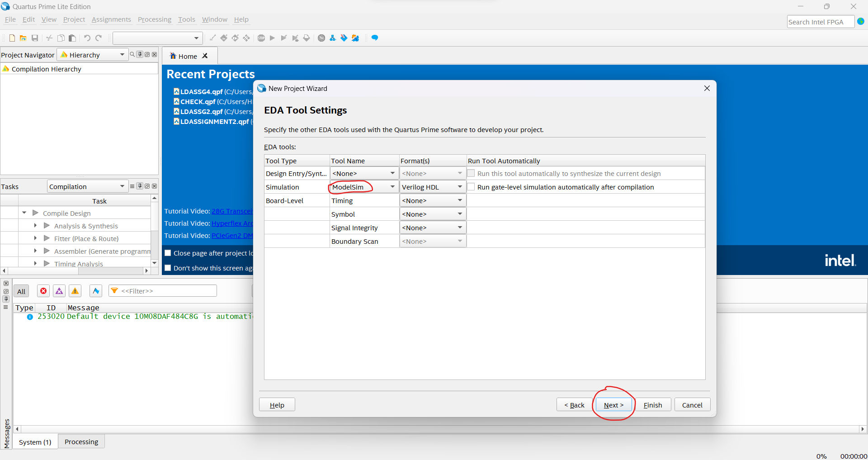
Task: Click the Tasks panel vertical scrollbar
Action: (x=155, y=231)
